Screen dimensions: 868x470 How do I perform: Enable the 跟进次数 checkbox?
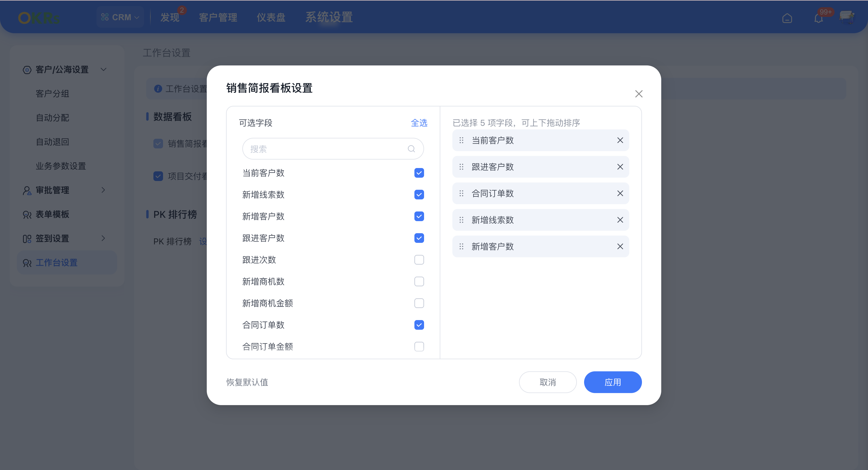point(419,260)
